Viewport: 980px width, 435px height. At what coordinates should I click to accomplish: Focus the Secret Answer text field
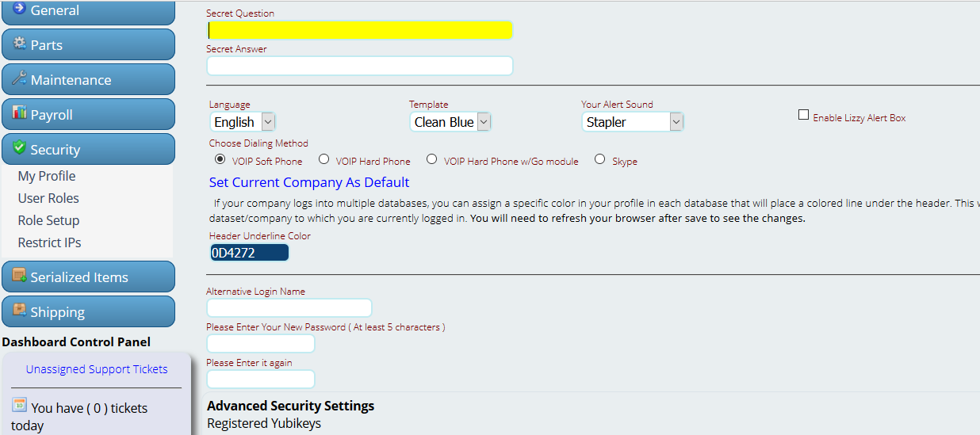click(x=359, y=66)
